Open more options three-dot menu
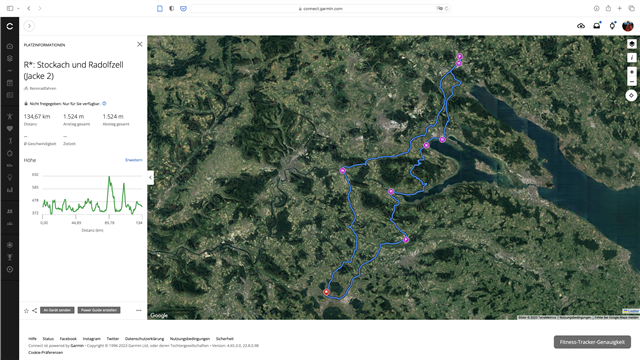This screenshot has width=640, height=360. [139, 311]
